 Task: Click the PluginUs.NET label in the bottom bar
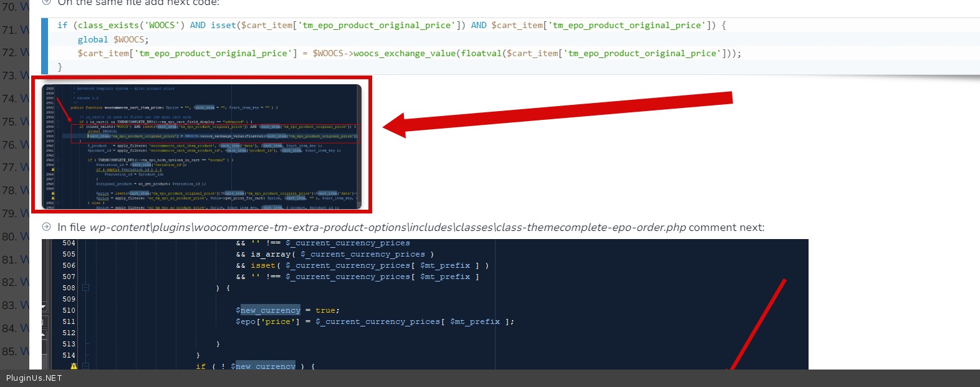(x=34, y=378)
